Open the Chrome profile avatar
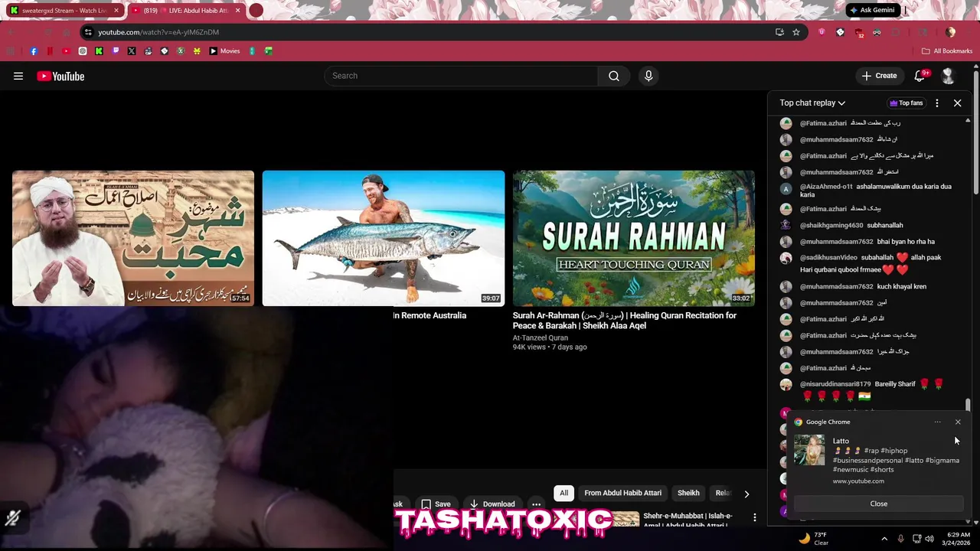 tap(950, 32)
